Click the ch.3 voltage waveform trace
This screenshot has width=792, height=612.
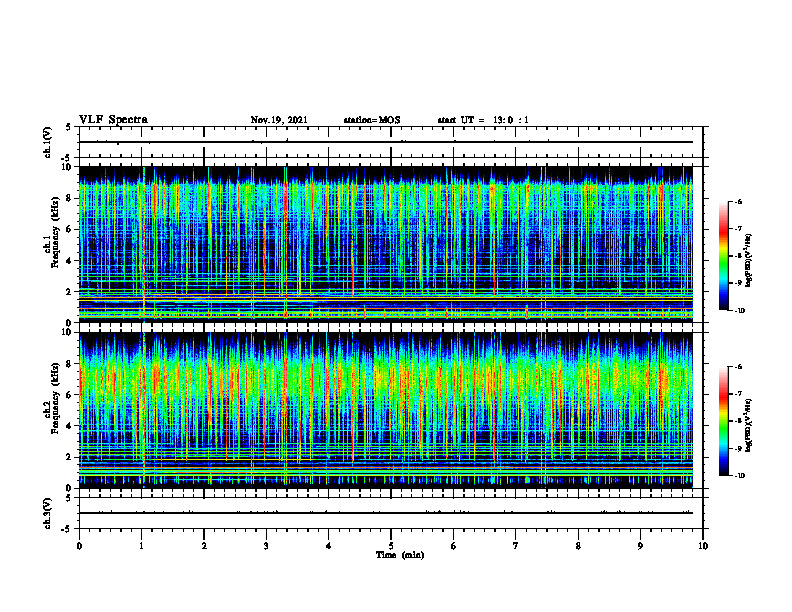click(386, 513)
